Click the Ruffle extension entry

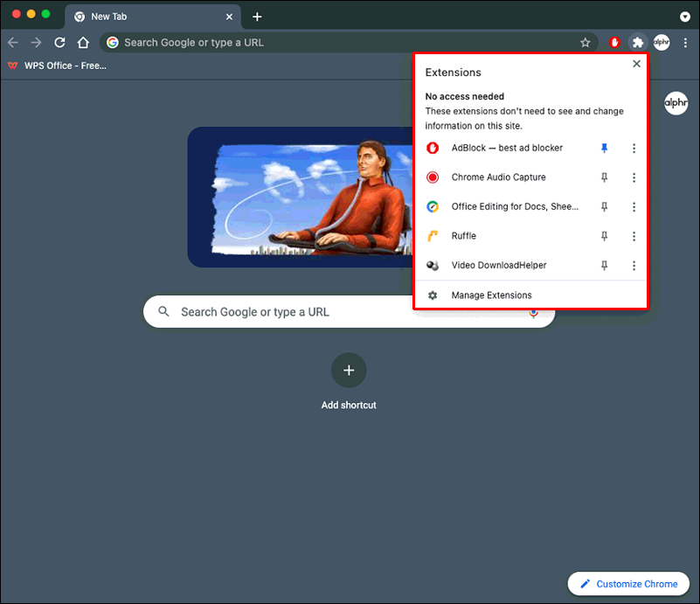point(464,236)
